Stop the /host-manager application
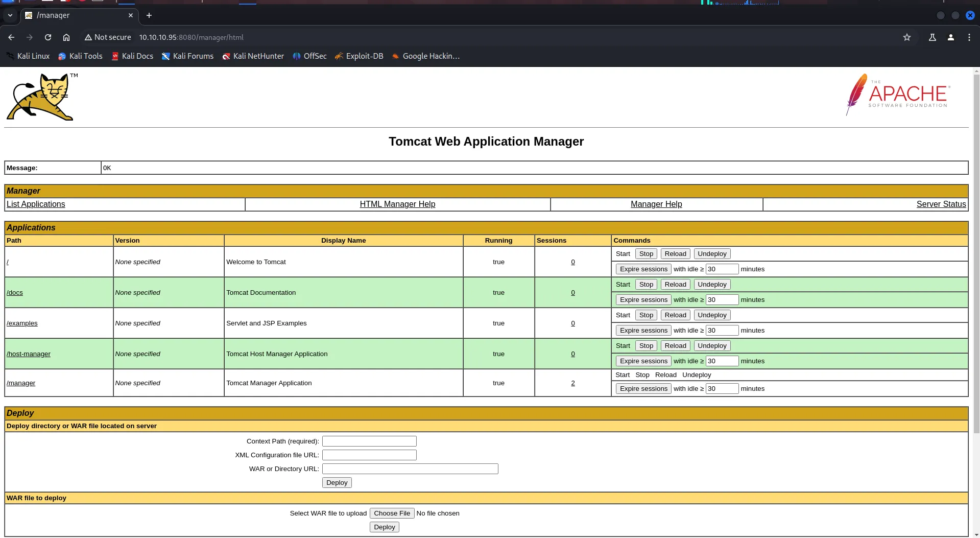Image resolution: width=980 pixels, height=538 pixels. pyautogui.click(x=646, y=346)
